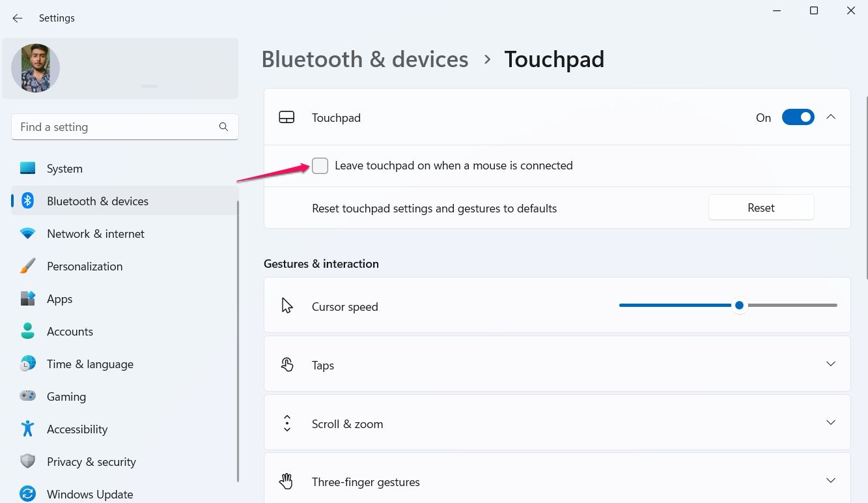Click the Windows Update icon
The height and width of the screenshot is (503, 868).
[27, 494]
